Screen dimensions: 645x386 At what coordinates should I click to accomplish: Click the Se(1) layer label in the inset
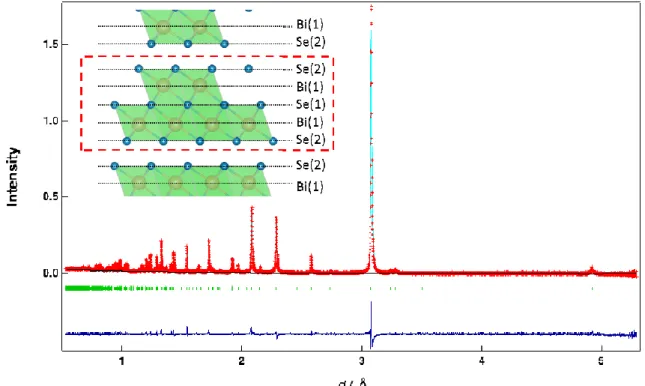point(311,105)
